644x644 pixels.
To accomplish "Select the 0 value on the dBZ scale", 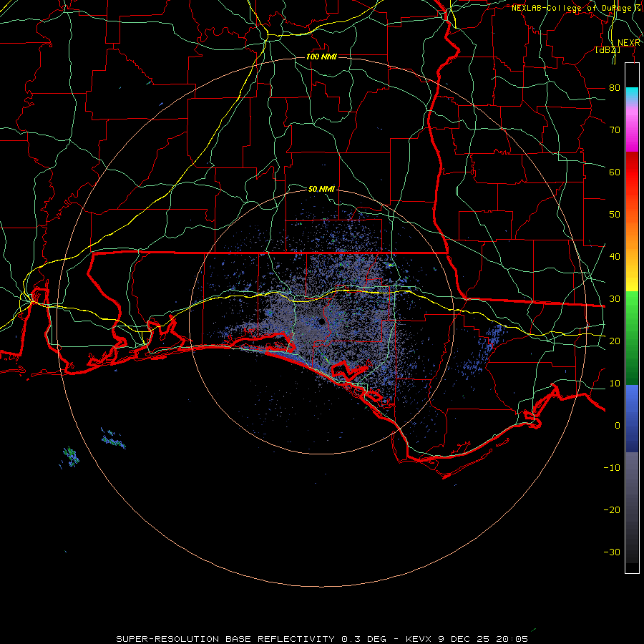I will click(618, 426).
